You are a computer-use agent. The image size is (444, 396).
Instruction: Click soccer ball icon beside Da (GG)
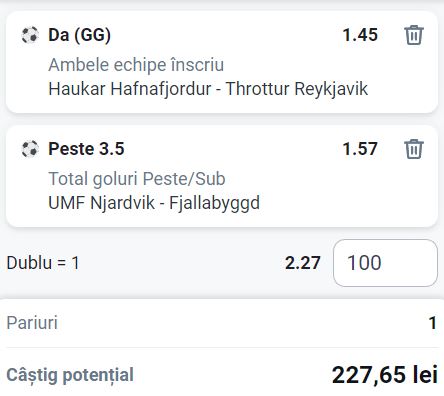tap(30, 35)
